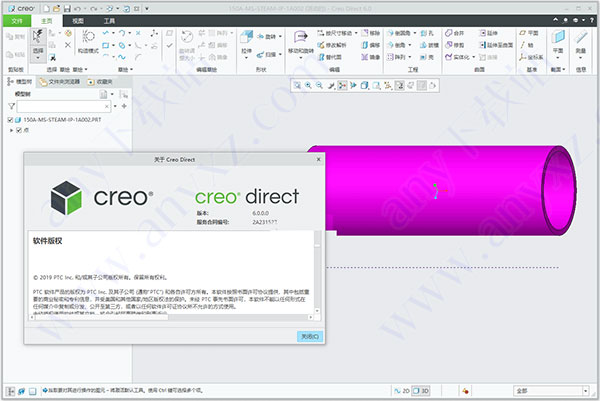This screenshot has height=401, width=600.
Task: Open a file using the folder icon
Action: (x=57, y=8)
